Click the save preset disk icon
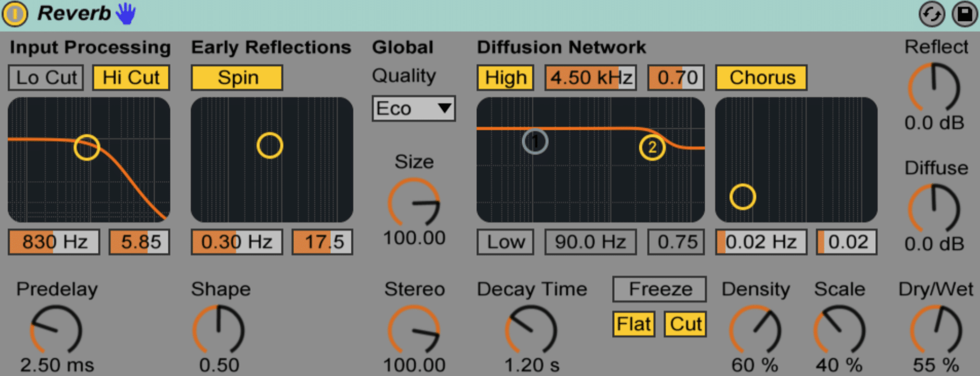Screen dimensions: 980x376 tap(964, 14)
